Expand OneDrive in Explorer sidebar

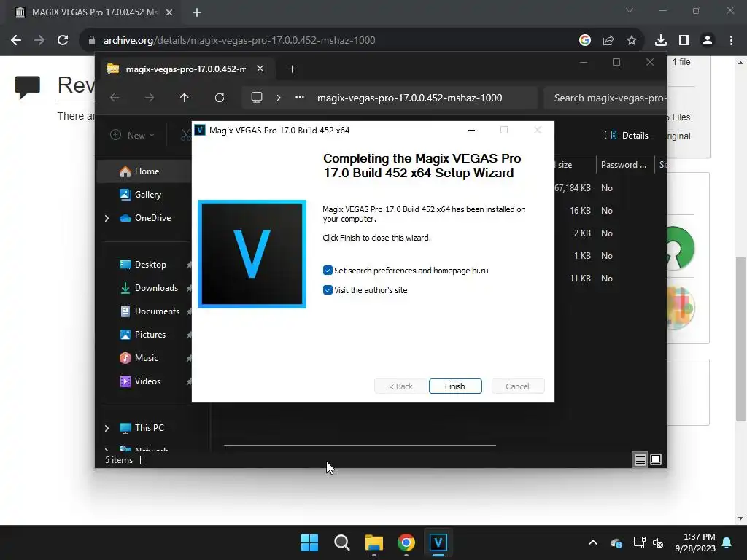[107, 218]
